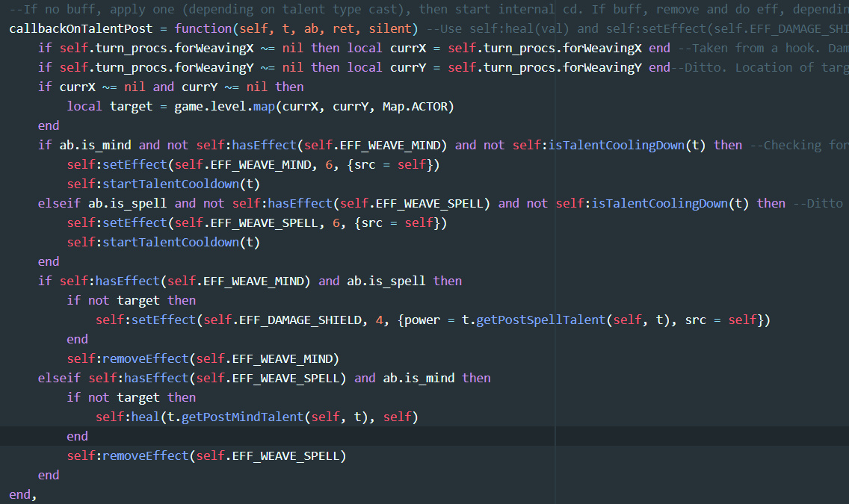Click the 'if currX ~= nil and currY' line

[x=170, y=87]
